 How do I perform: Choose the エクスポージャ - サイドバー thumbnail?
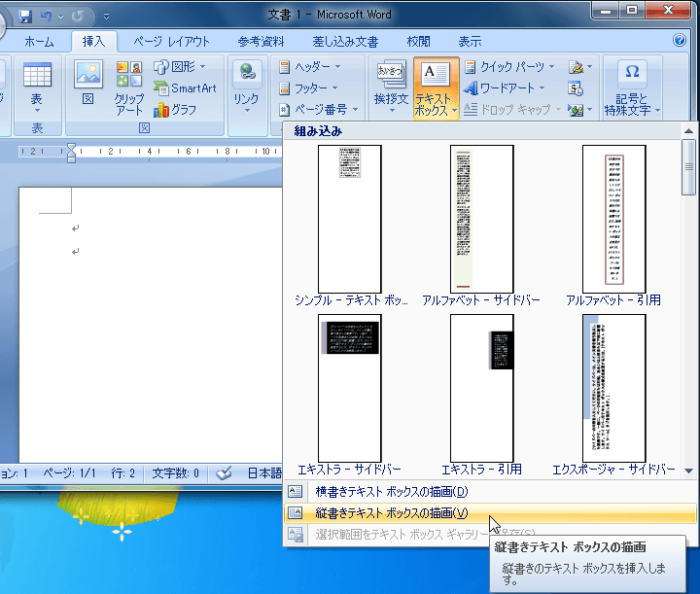(613, 388)
